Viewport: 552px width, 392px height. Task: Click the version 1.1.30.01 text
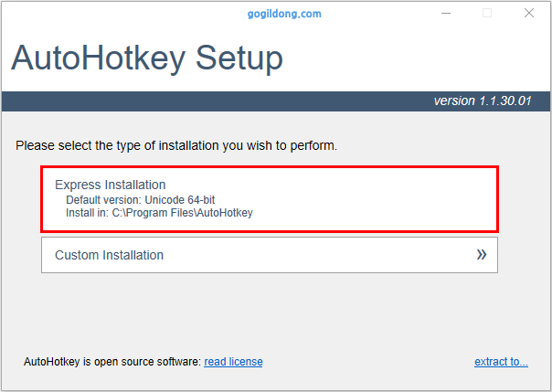click(483, 101)
